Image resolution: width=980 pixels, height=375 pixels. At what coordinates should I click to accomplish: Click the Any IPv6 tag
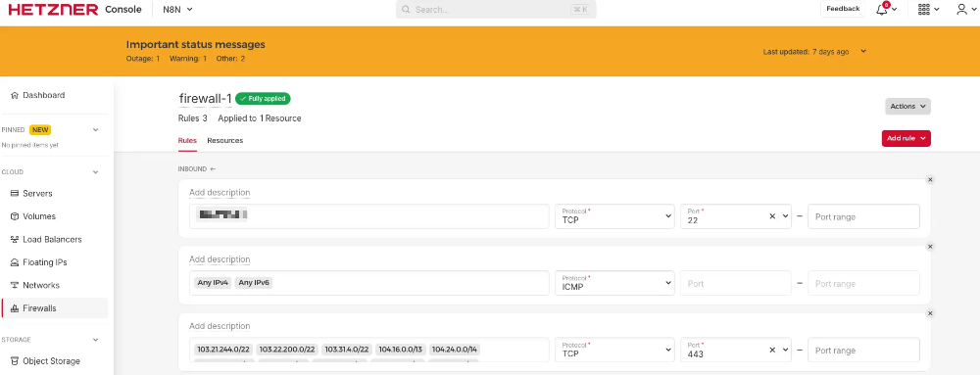(254, 283)
